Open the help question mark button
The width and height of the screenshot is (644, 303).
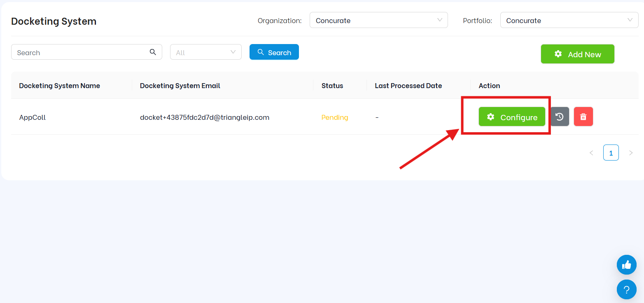(x=626, y=289)
